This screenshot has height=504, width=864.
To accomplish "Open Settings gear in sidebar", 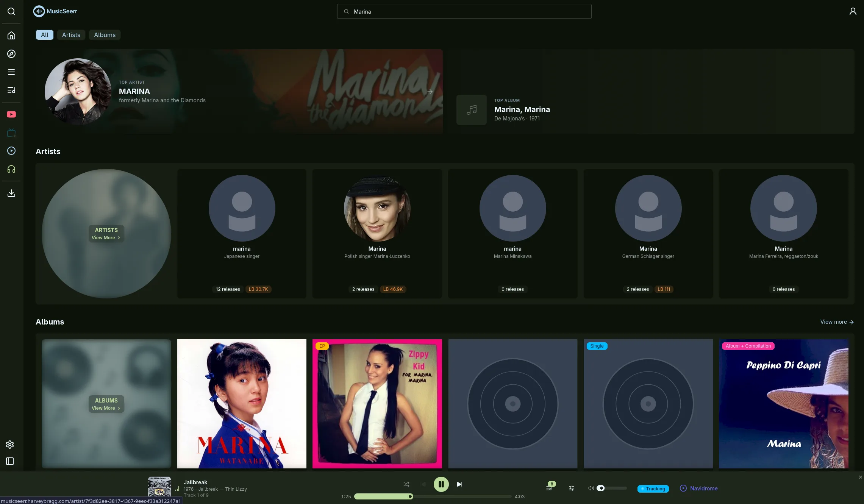I will click(10, 445).
